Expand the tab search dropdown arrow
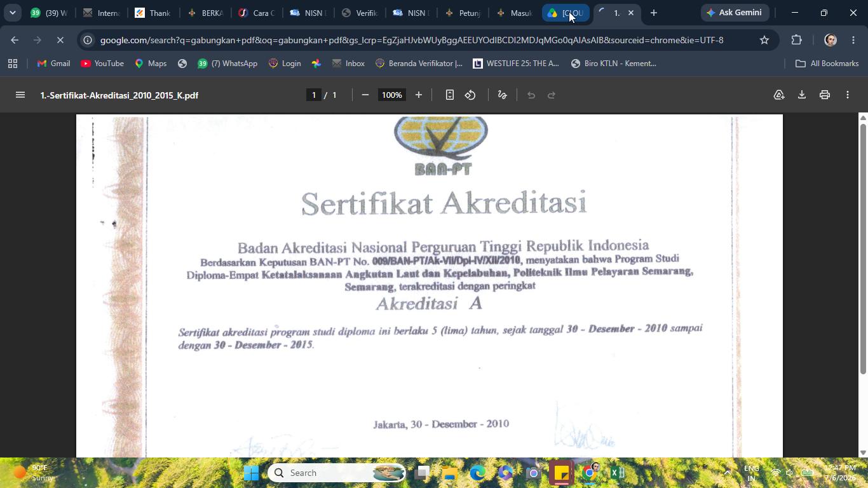Viewport: 868px width, 488px height. pyautogui.click(x=12, y=13)
